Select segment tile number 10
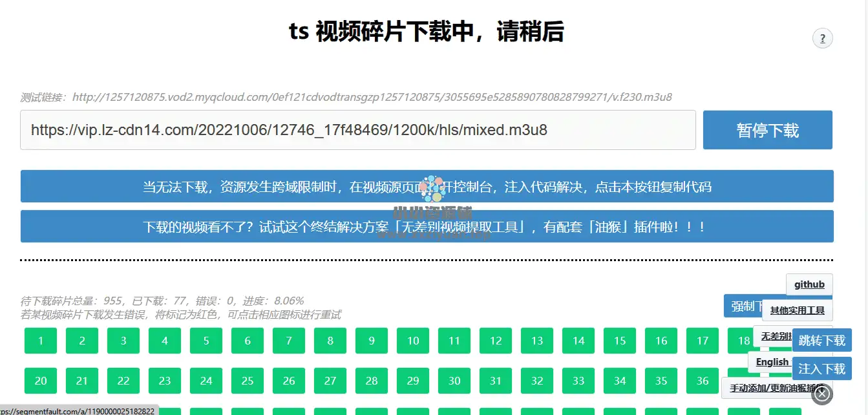Screen dimensions: 868x415 (x=413, y=341)
